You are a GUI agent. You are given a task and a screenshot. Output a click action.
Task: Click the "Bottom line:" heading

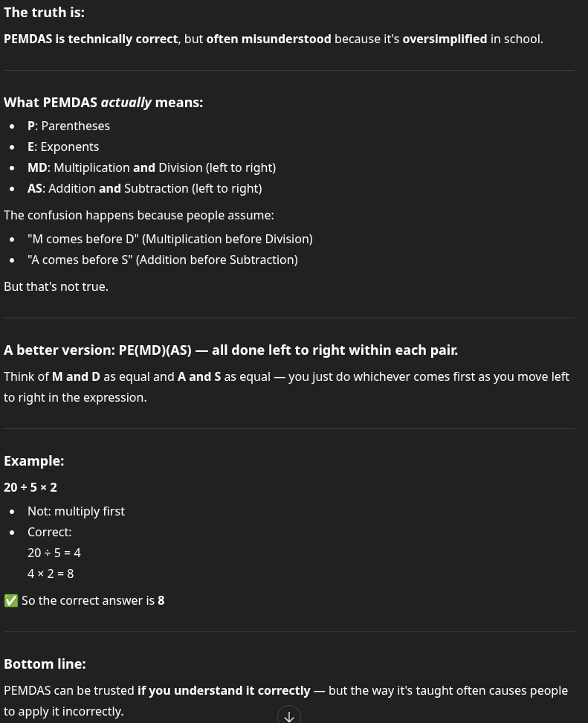(45, 664)
